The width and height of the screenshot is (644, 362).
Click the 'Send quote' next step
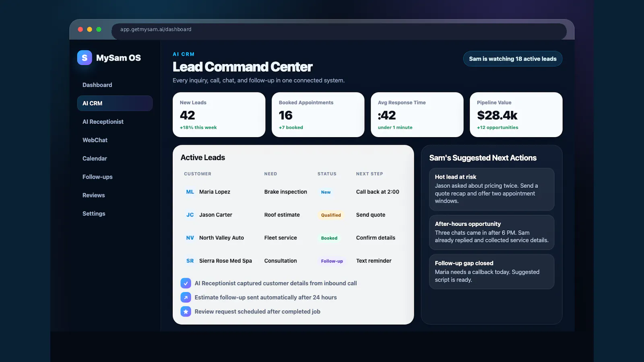[371, 215]
